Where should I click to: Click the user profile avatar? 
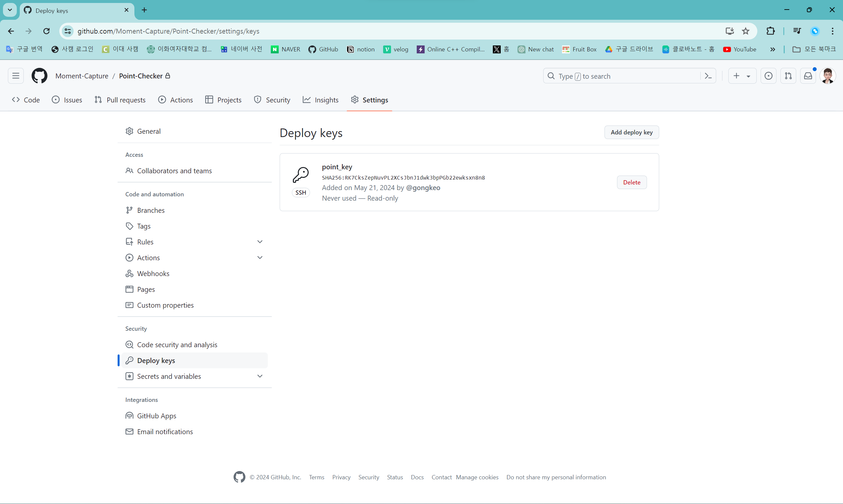click(828, 76)
